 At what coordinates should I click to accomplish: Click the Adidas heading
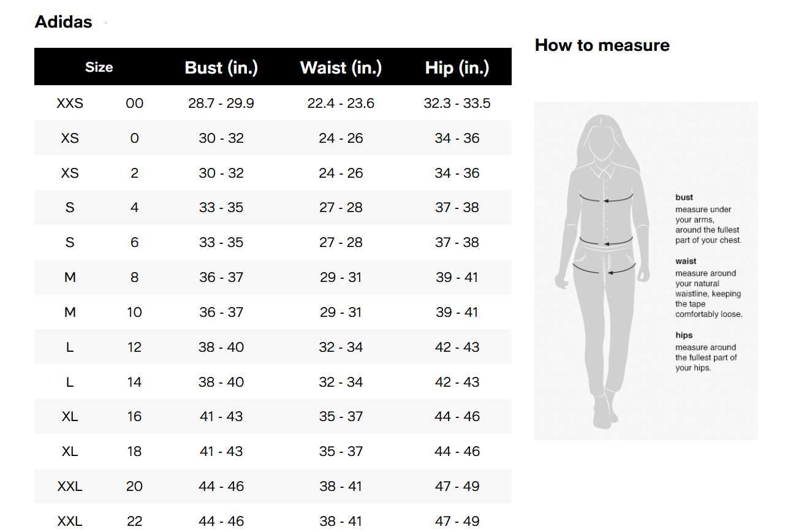[63, 22]
